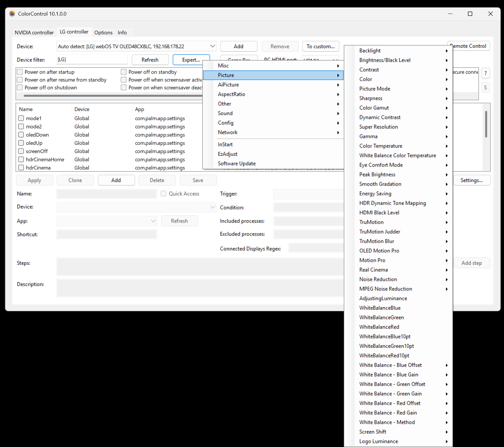Open Dynamic Contrast menu entry
Screen dimensions: 504x447
click(398, 117)
